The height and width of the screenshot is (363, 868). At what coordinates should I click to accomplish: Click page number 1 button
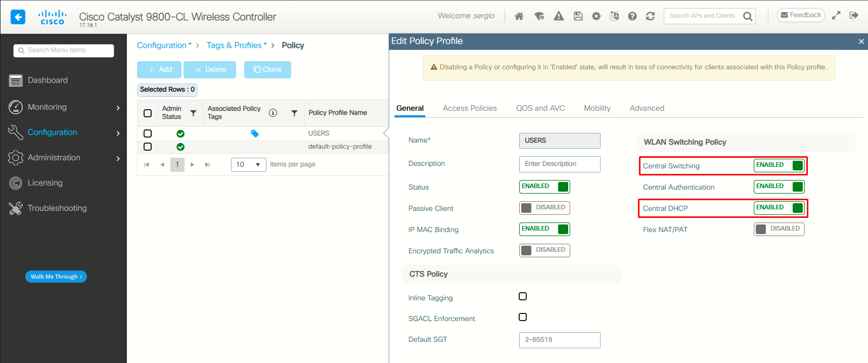point(177,165)
